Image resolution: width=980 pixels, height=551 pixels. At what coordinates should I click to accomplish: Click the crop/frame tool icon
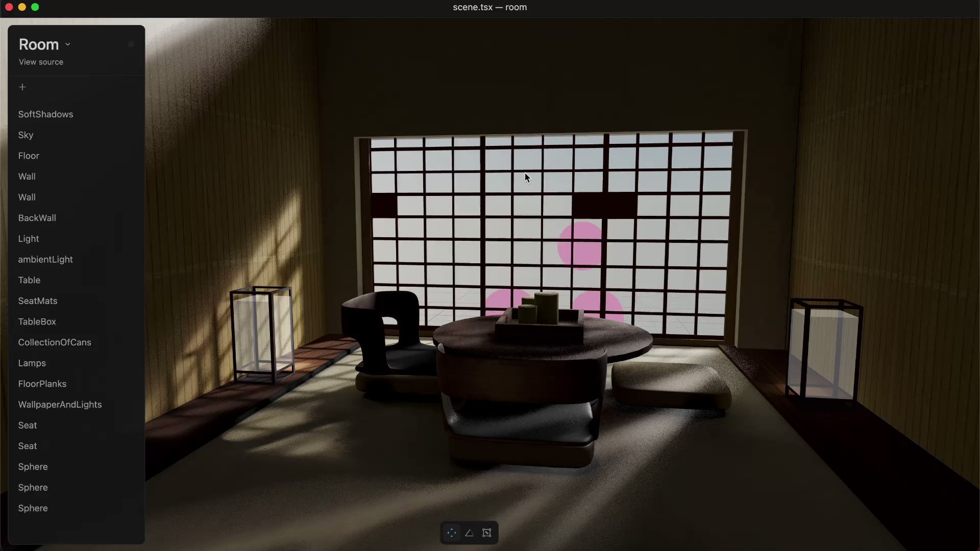pyautogui.click(x=487, y=533)
